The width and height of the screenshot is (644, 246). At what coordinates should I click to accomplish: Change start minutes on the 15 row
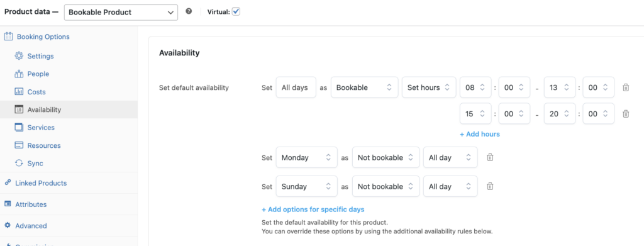pyautogui.click(x=514, y=114)
